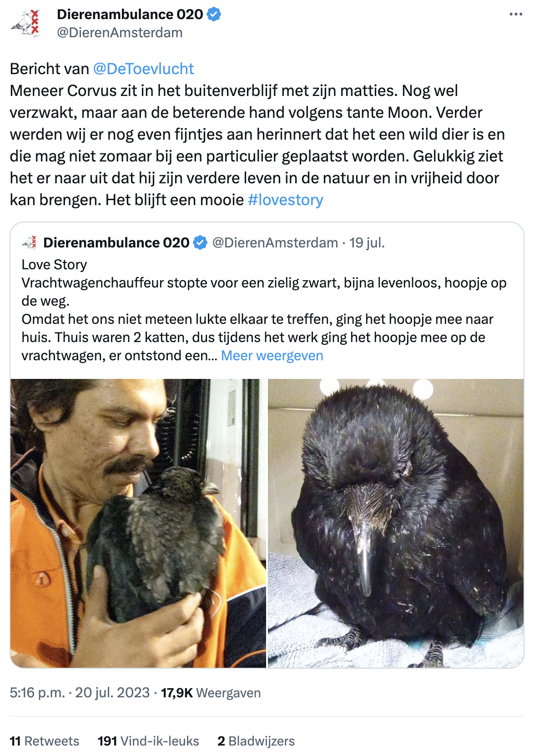The image size is (534, 756).
Task: Click the @DierenAmsterdam handle under the name
Action: click(x=120, y=33)
